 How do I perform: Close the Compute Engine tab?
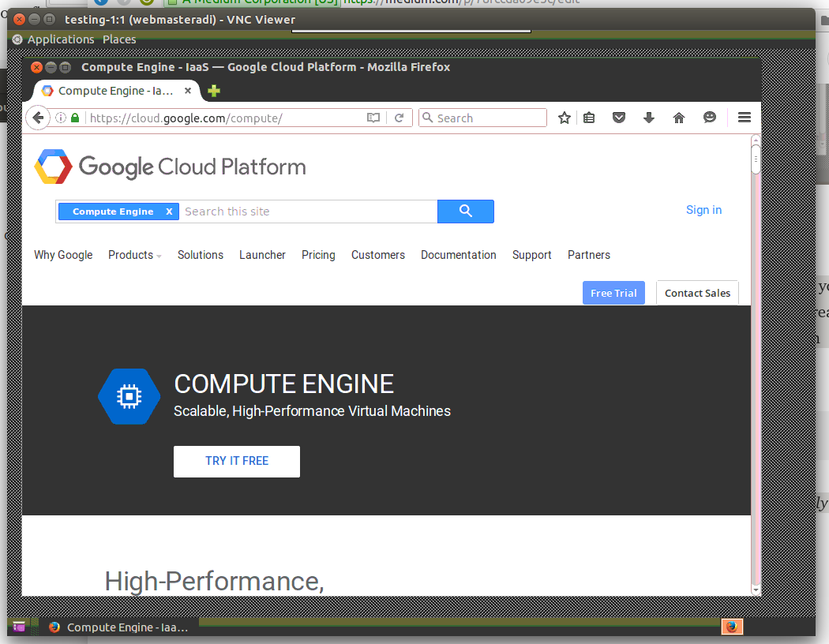188,91
